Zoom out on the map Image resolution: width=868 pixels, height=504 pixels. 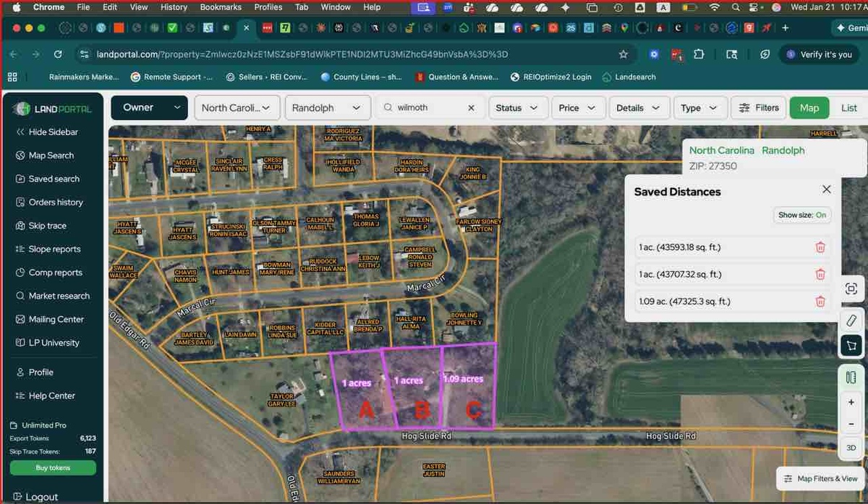(851, 424)
